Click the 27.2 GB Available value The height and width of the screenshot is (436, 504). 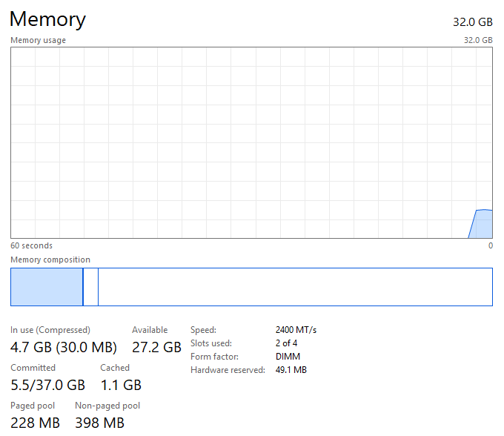pyautogui.click(x=156, y=347)
